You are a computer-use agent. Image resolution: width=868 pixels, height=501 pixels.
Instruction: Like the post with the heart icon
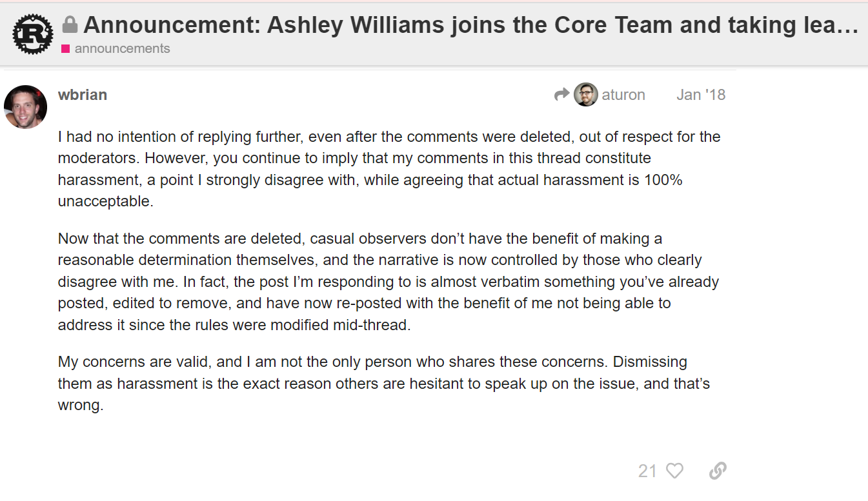(674, 471)
